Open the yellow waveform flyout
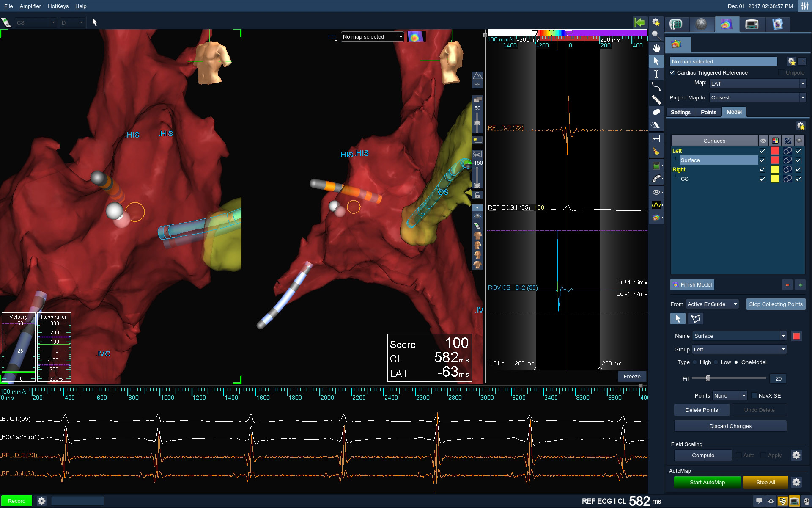 pos(656,205)
